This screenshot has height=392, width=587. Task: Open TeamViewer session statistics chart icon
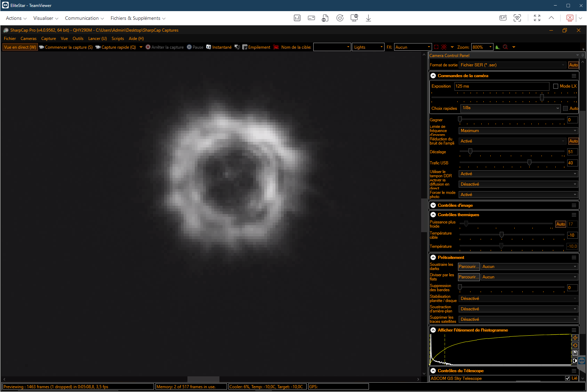click(297, 18)
